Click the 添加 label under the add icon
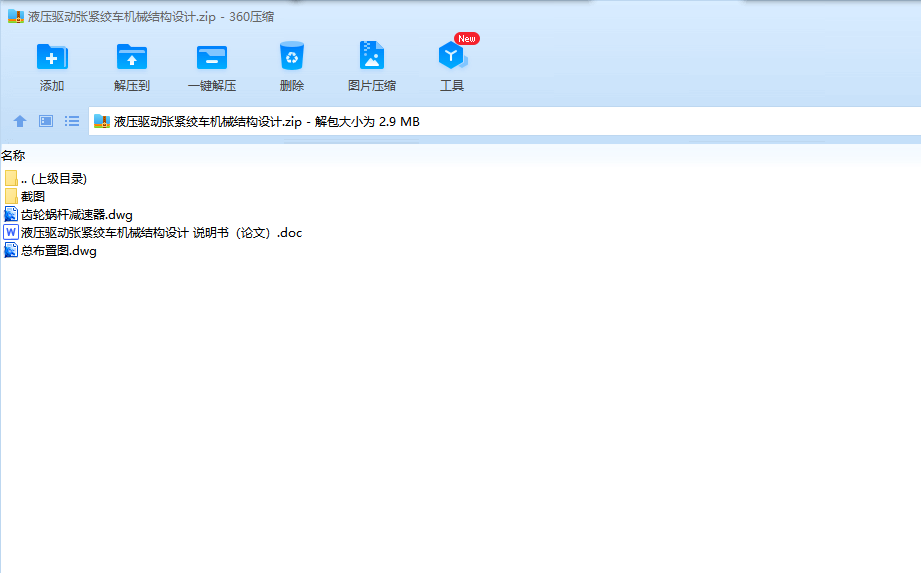This screenshot has width=921, height=573. click(x=52, y=86)
